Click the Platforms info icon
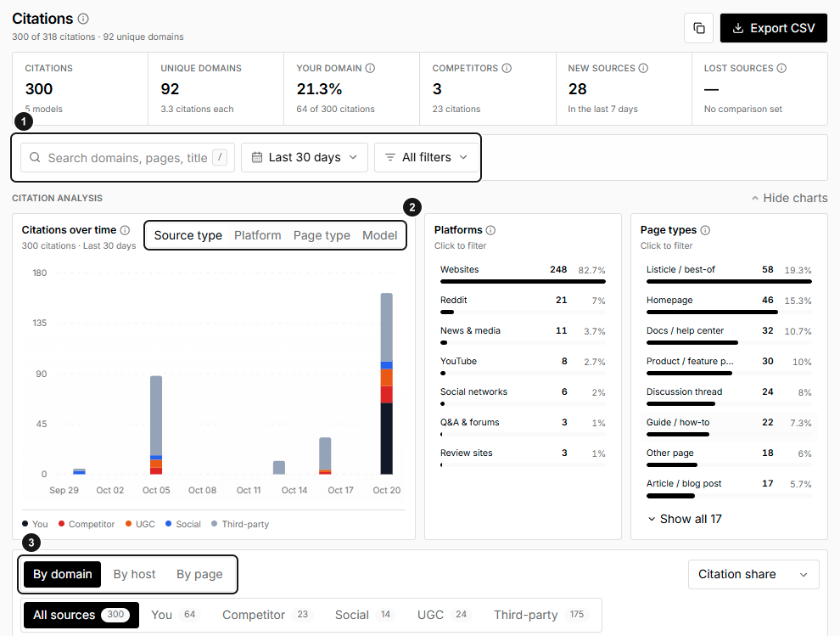Viewport: 840px width, 636px height. tap(490, 230)
